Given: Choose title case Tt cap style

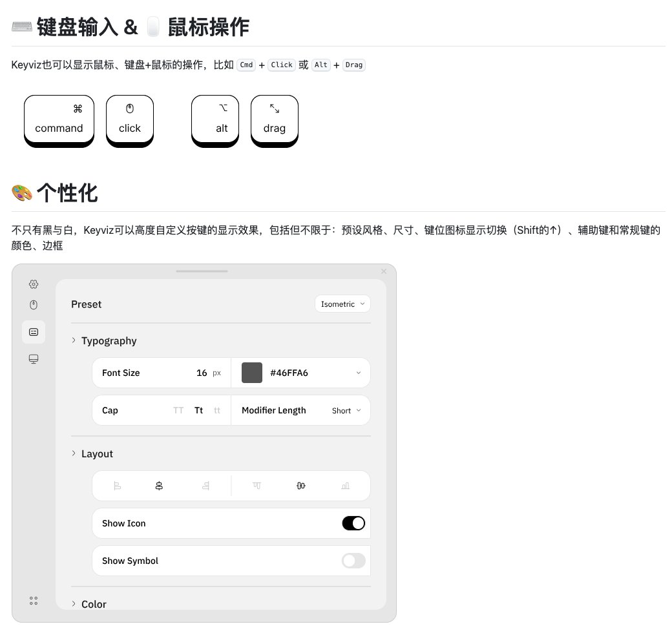Looking at the screenshot, I should 198,410.
